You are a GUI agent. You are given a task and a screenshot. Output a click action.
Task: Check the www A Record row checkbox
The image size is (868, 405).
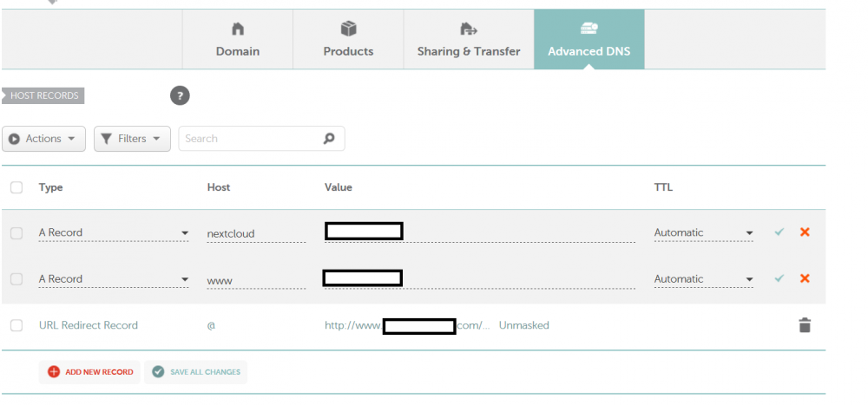(16, 279)
